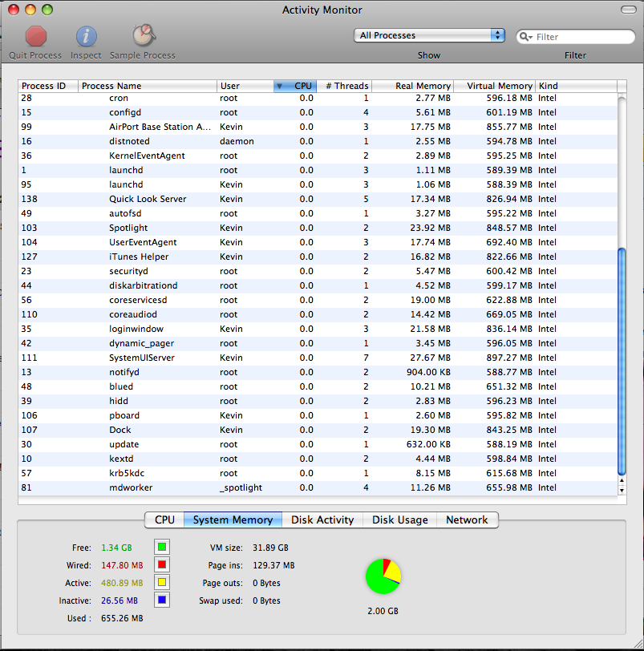The image size is (644, 651).
Task: Select the Dock process row
Action: pyautogui.click(x=318, y=430)
